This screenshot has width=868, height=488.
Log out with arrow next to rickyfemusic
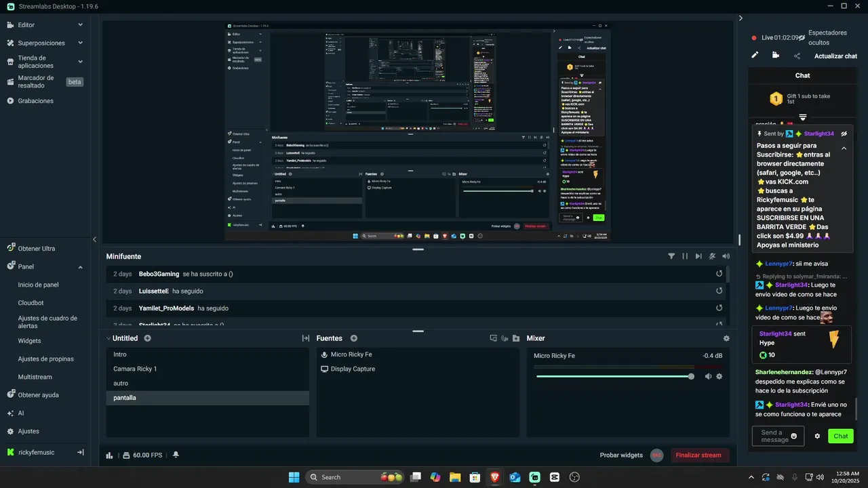[80, 452]
